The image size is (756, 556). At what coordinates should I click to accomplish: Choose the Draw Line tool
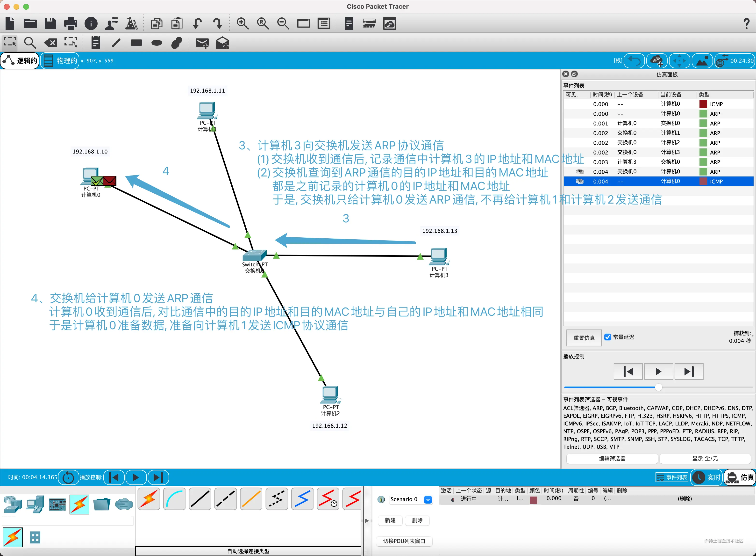[x=116, y=43]
